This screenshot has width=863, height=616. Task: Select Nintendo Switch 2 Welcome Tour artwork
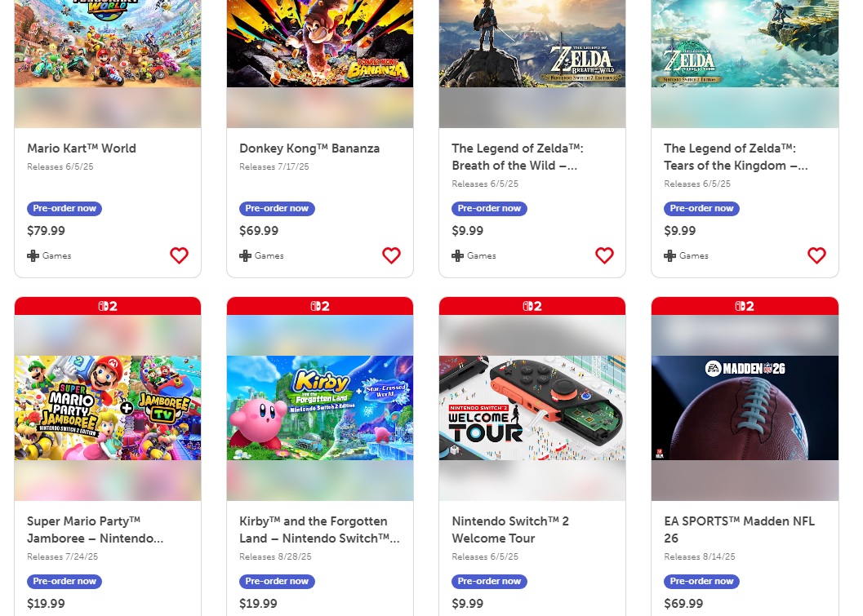532,408
